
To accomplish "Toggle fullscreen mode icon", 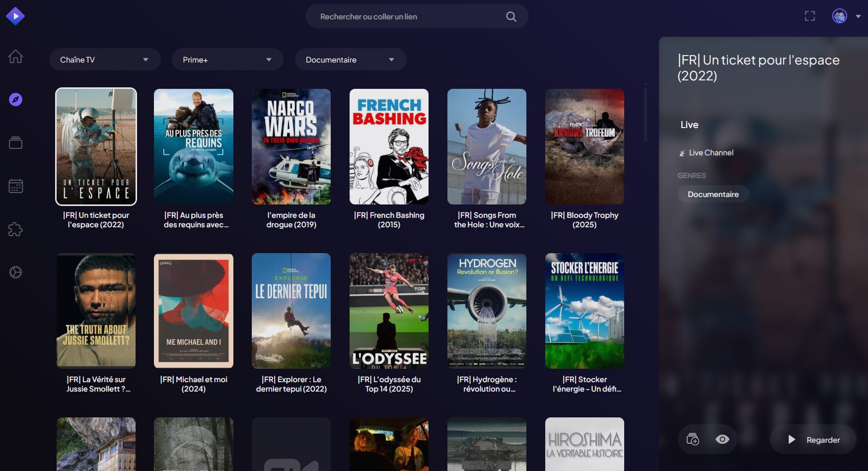I will click(x=810, y=16).
